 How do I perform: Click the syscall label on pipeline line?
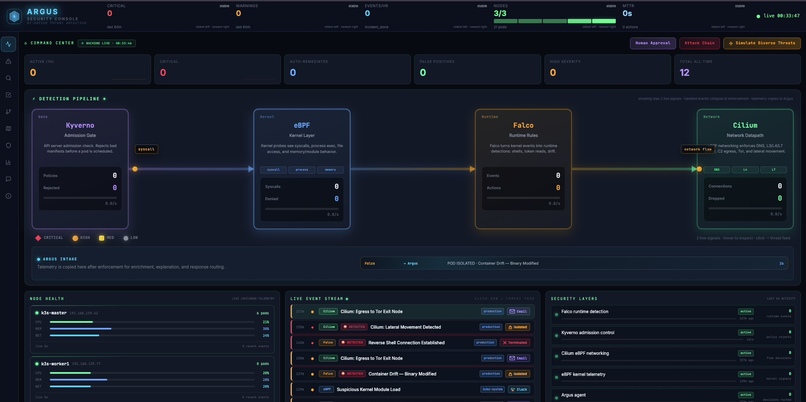click(x=146, y=149)
